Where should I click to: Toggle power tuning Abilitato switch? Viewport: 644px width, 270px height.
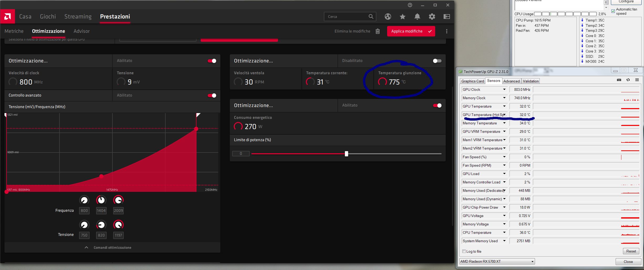click(x=437, y=105)
